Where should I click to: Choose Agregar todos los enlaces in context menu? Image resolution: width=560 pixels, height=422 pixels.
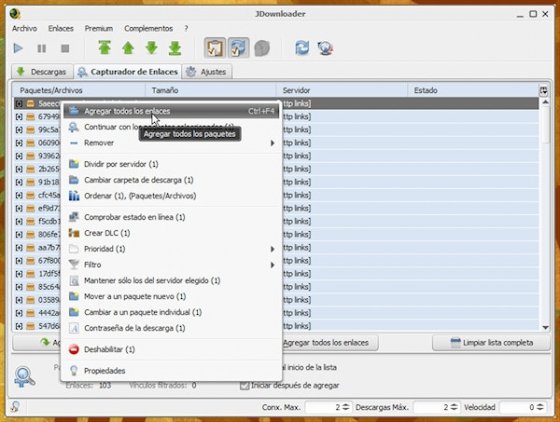tap(171, 111)
